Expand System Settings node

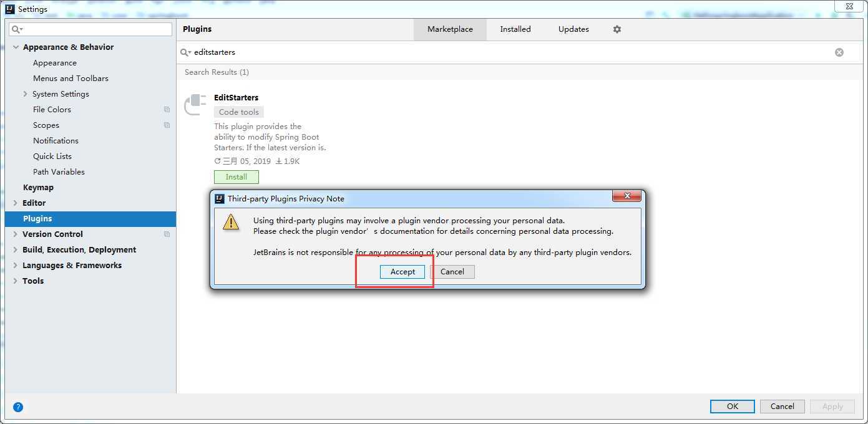coord(25,94)
